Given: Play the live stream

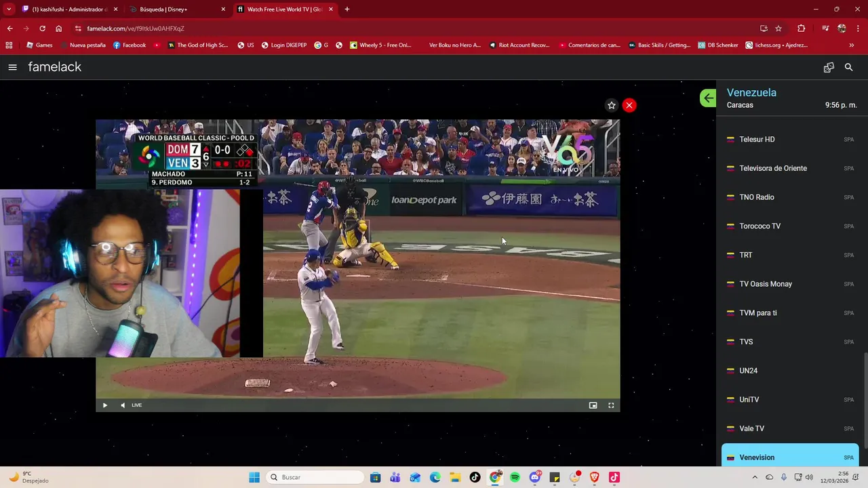Looking at the screenshot, I should pyautogui.click(x=105, y=405).
